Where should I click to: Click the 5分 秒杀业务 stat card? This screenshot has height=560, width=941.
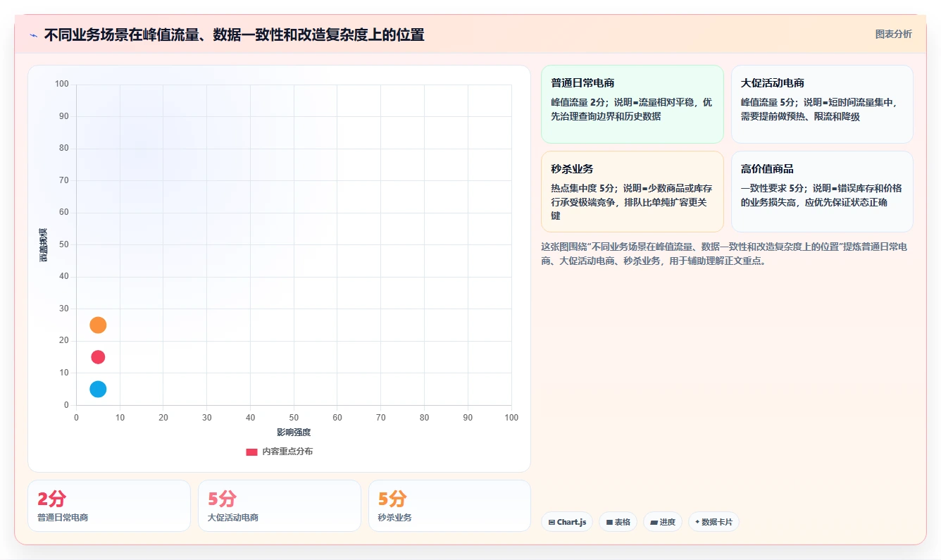point(449,506)
